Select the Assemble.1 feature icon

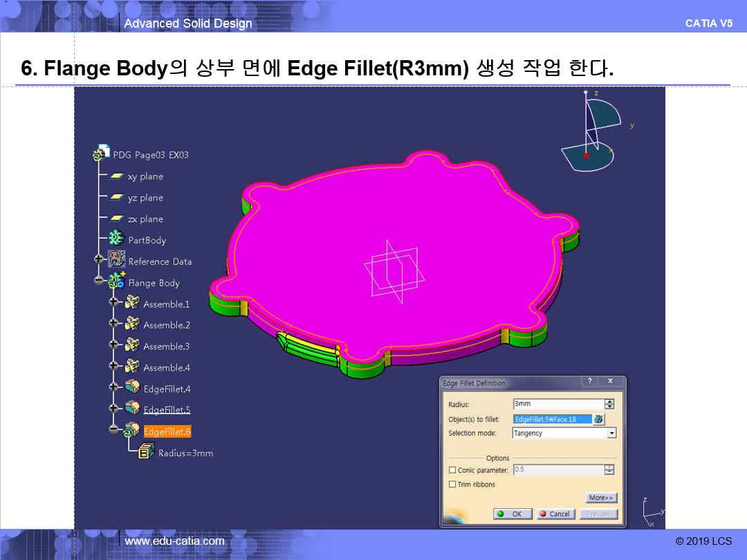click(131, 304)
